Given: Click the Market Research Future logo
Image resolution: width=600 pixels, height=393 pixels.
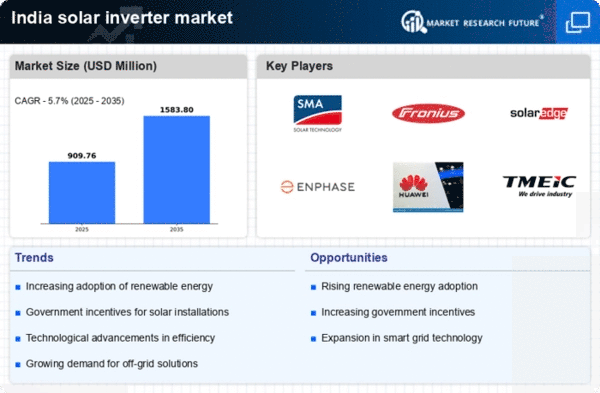Looking at the screenshot, I should click(472, 22).
